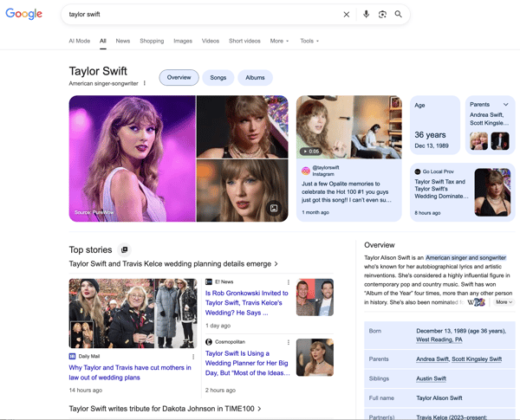Viewport: 520px width, 420px height.
Task: Expand wedding planning details story group
Action: coord(173,264)
